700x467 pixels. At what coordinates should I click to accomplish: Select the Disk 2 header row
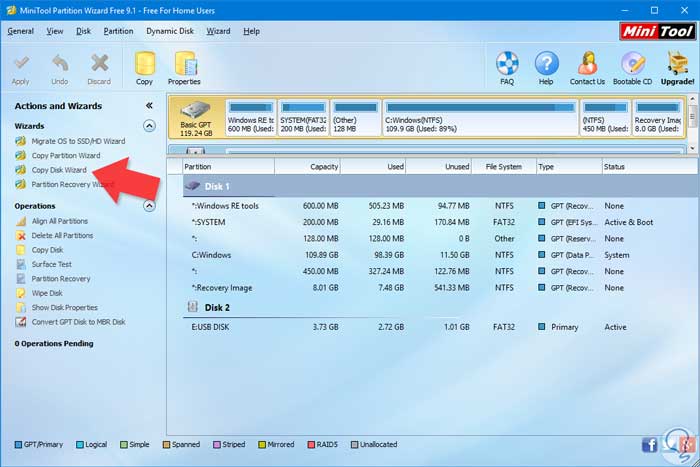tap(441, 308)
